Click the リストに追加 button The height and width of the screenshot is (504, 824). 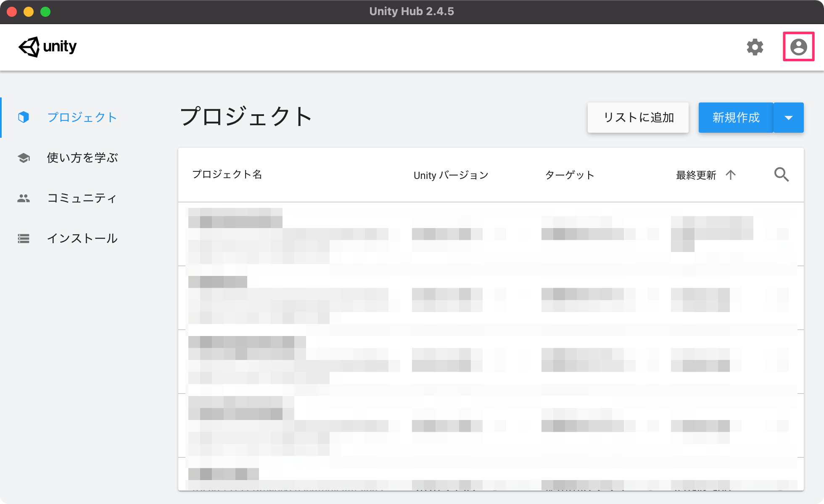(x=638, y=118)
